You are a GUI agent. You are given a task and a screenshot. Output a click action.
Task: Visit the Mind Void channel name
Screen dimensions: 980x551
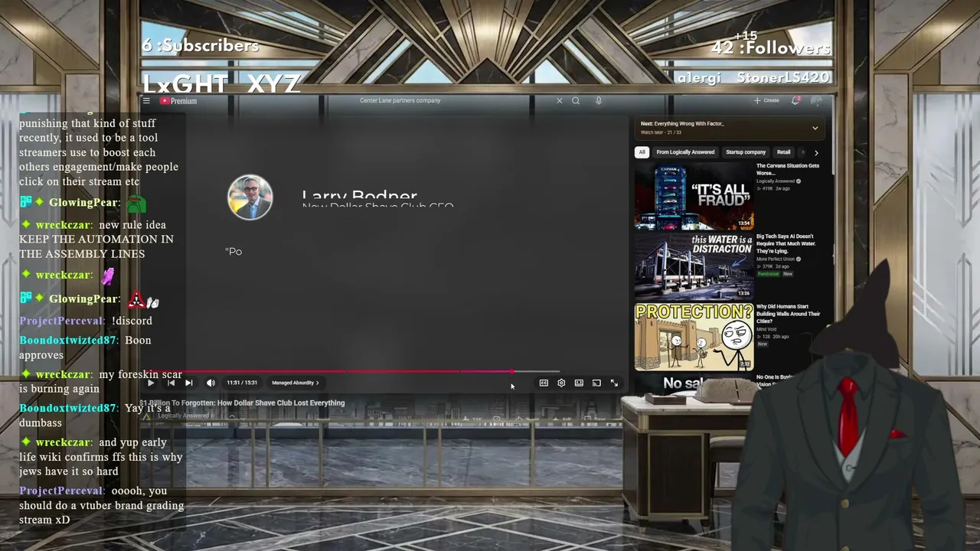coord(766,330)
